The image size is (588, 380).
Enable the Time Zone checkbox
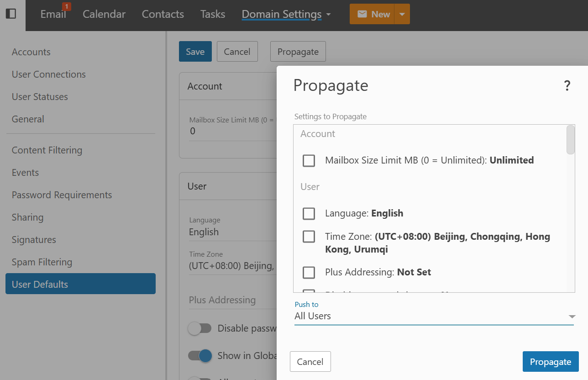tap(309, 237)
